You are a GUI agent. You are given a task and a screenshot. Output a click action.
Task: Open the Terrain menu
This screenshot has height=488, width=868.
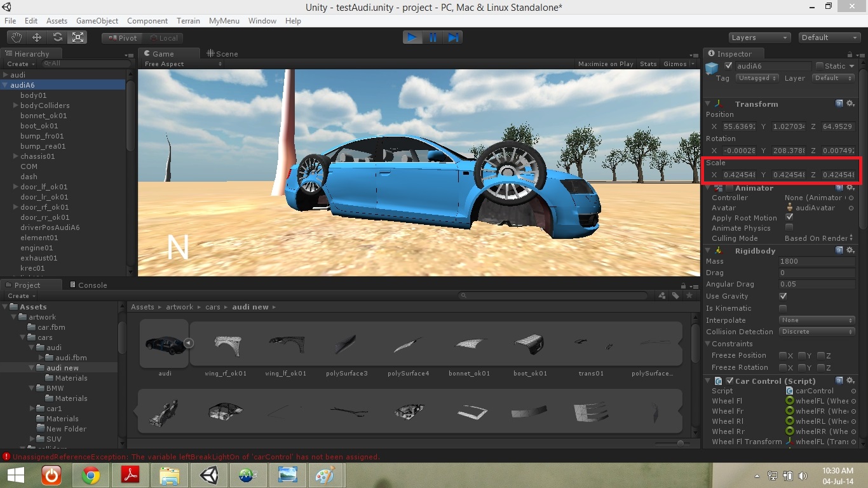click(x=188, y=21)
